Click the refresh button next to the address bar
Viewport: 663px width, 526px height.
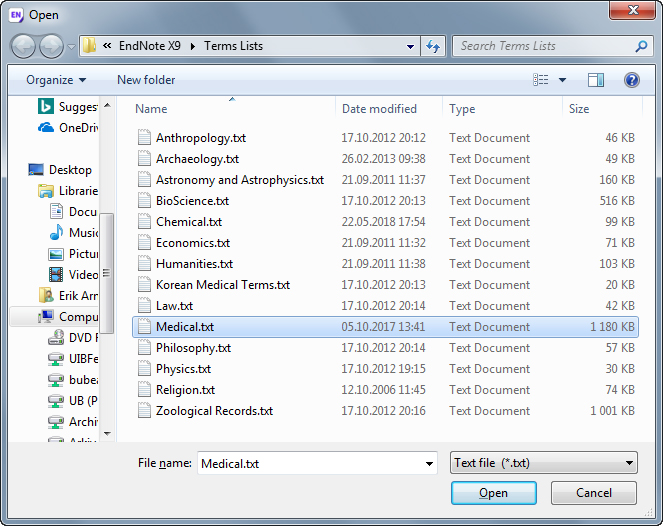click(x=433, y=46)
